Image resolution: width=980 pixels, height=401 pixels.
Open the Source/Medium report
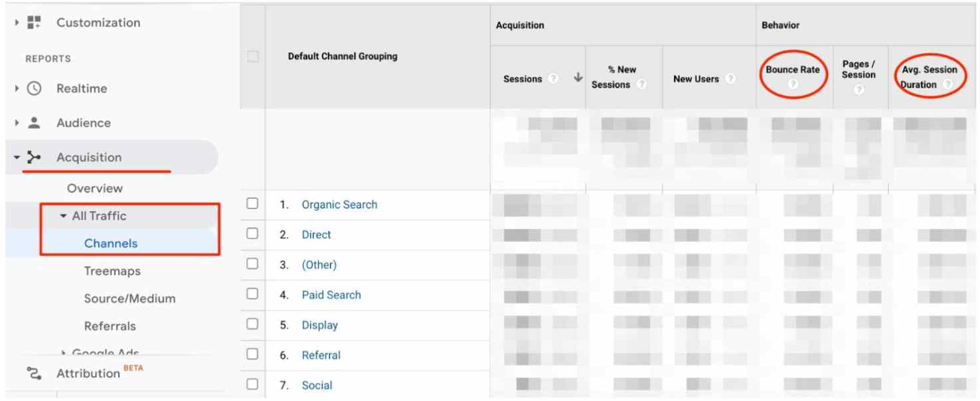click(129, 299)
